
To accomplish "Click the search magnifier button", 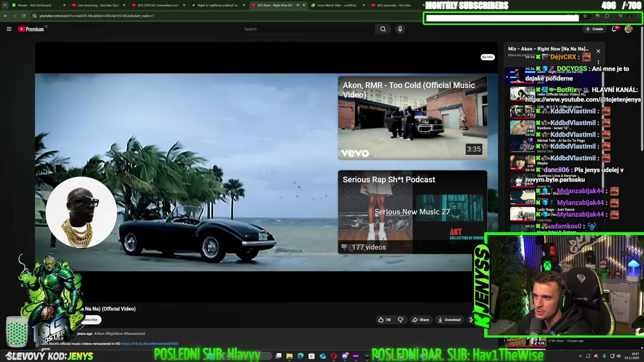I will 383,29.
